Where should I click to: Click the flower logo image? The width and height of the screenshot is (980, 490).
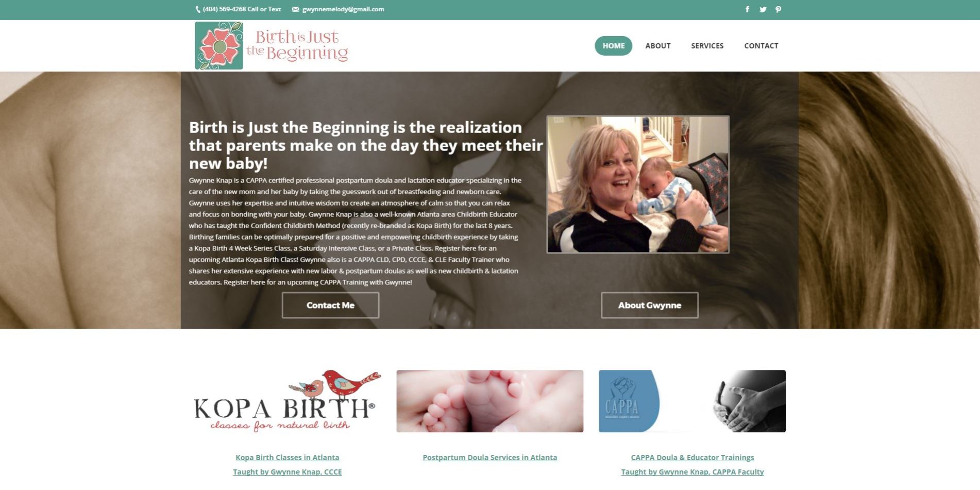point(219,45)
